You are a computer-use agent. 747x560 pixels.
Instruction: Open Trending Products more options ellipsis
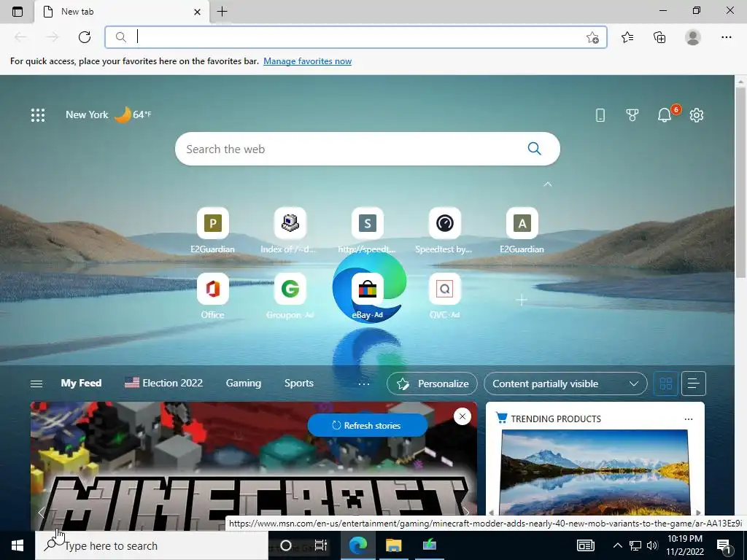(x=689, y=419)
